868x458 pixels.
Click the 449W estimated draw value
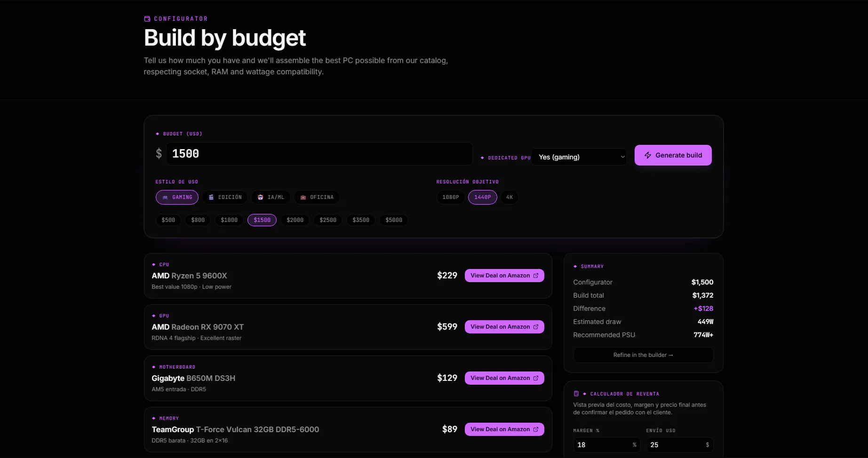[705, 322]
